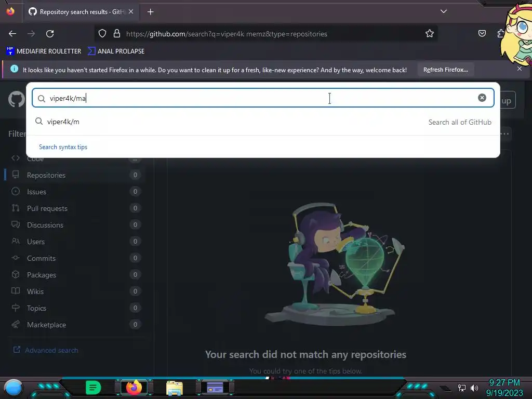The width and height of the screenshot is (532, 399).
Task: Open the purple window app on taskbar
Action: click(215, 388)
